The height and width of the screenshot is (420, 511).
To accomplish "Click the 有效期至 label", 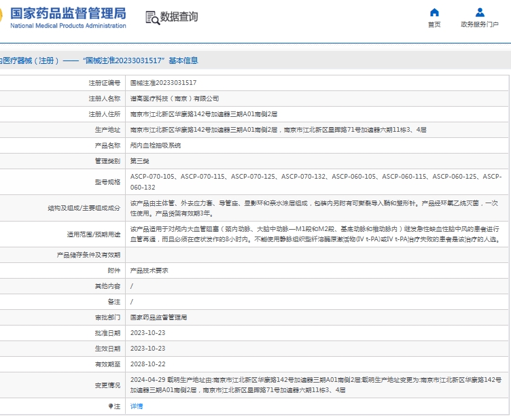I will coord(107,364).
